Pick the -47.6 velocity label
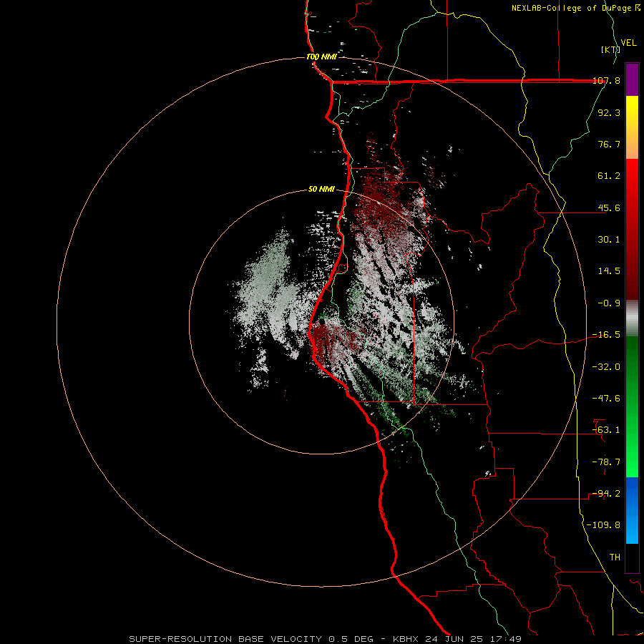The height and width of the screenshot is (644, 644). [x=606, y=399]
